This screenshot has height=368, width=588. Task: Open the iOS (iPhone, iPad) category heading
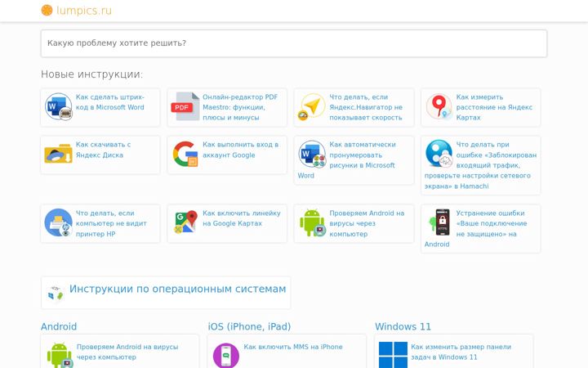tap(249, 326)
